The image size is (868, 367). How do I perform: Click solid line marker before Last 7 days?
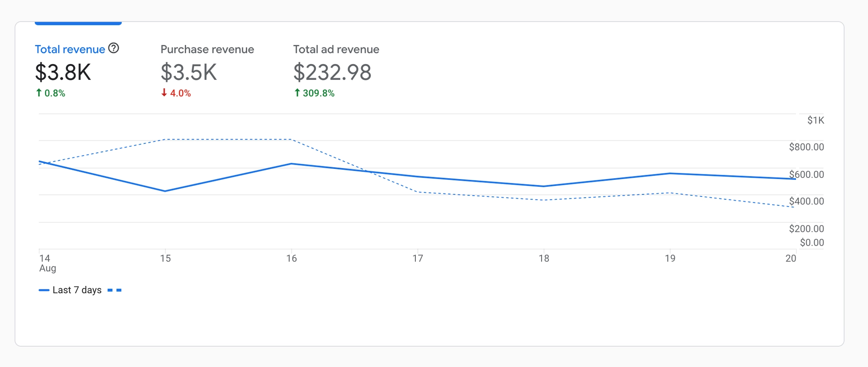[x=44, y=290]
